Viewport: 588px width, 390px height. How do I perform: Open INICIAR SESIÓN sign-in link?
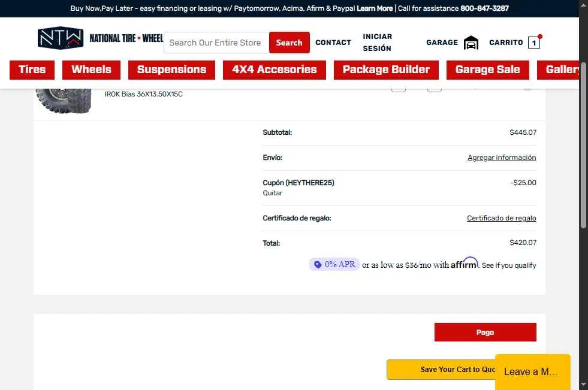pos(377,43)
